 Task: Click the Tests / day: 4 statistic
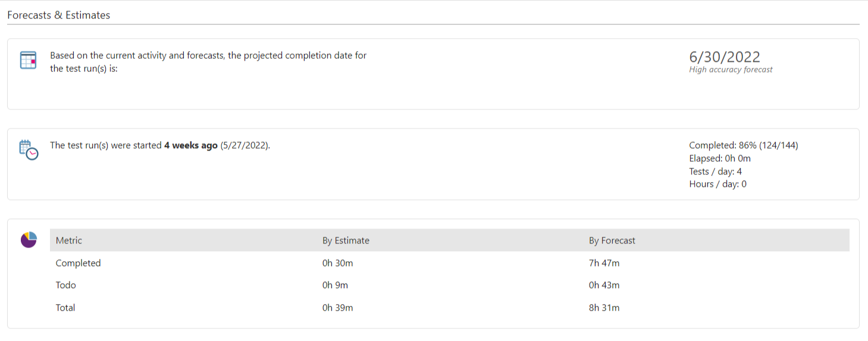tap(715, 171)
